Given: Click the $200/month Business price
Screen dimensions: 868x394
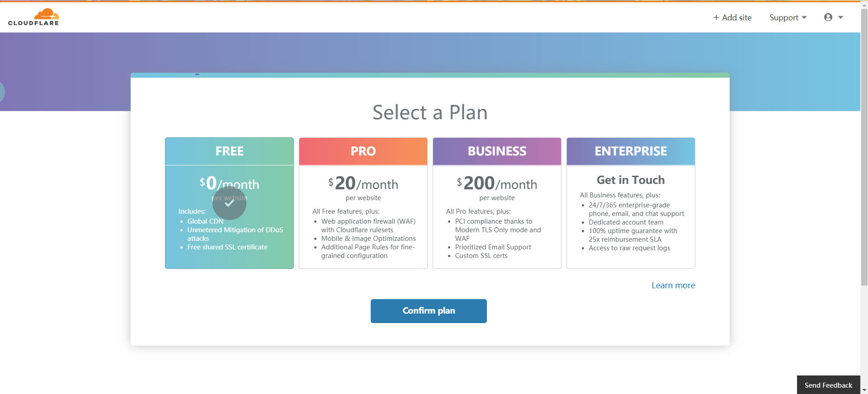Looking at the screenshot, I should (497, 183).
